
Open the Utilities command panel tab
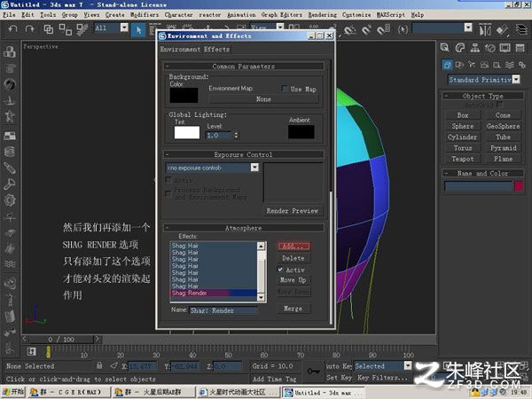pyautogui.click(x=520, y=48)
